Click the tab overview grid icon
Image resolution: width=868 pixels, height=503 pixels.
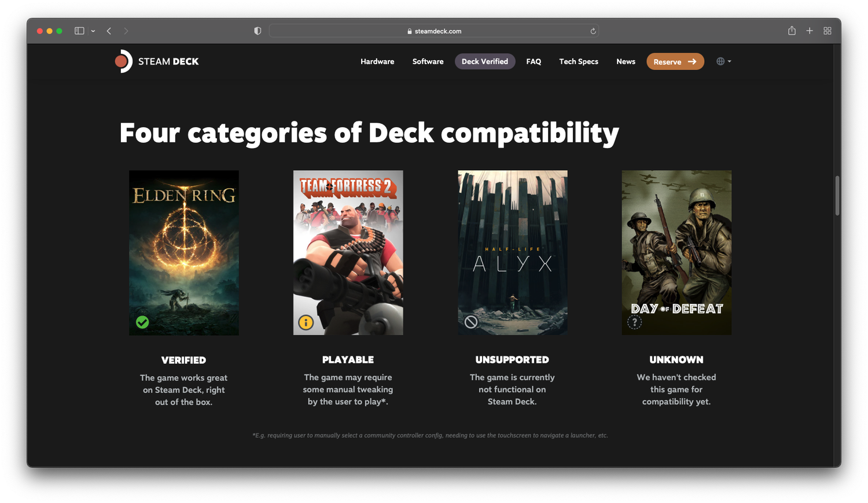tap(827, 31)
